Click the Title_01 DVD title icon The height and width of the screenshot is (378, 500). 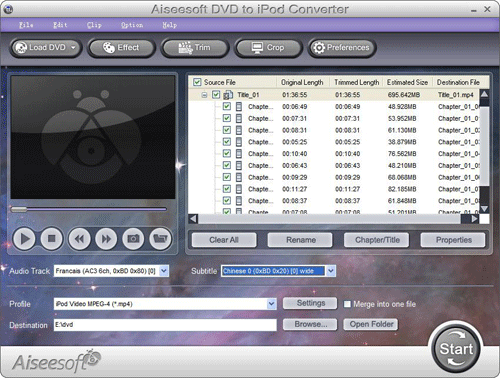tap(228, 95)
